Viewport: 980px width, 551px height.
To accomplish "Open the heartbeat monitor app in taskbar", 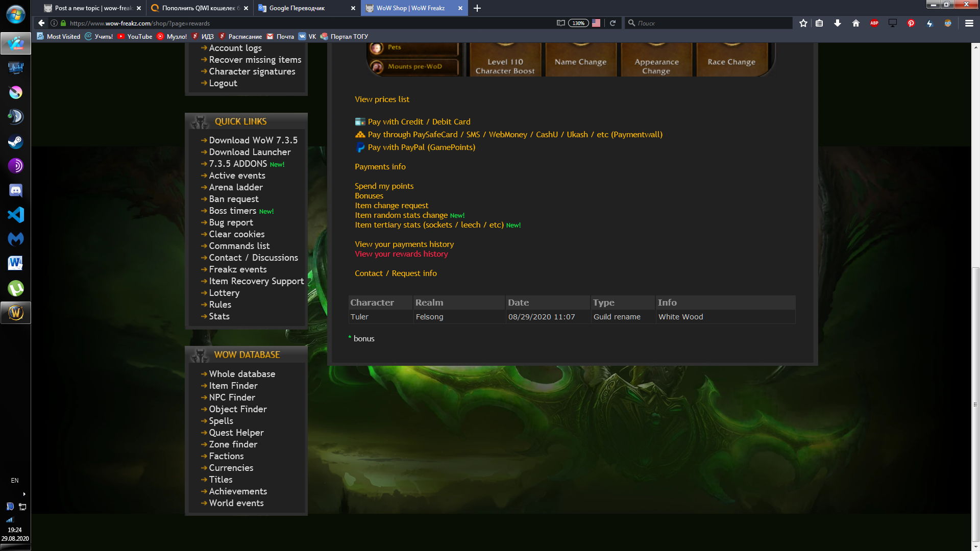I will [15, 68].
